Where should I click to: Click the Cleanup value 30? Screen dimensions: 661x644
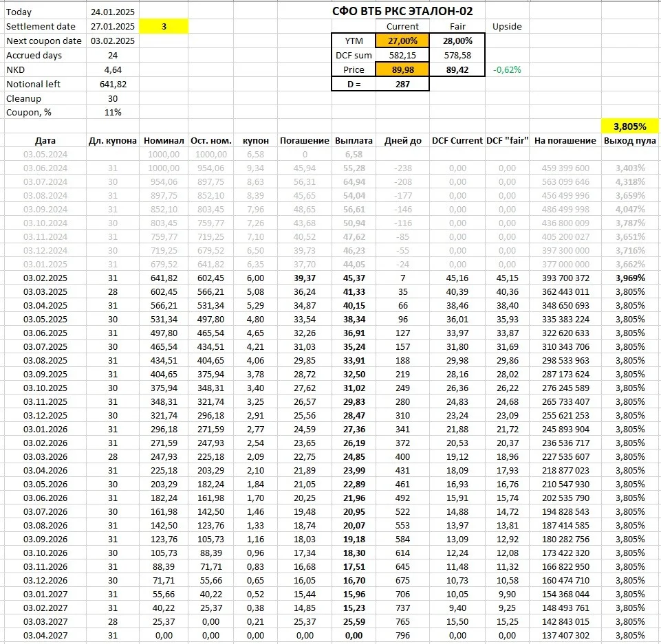(113, 98)
